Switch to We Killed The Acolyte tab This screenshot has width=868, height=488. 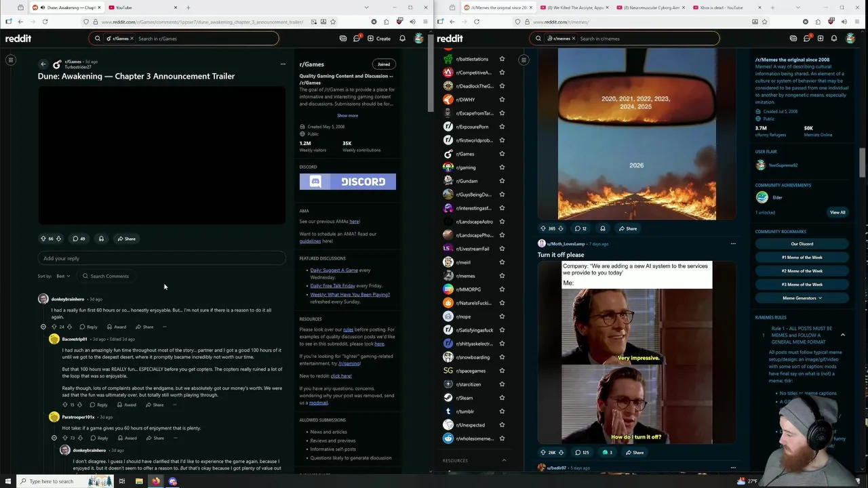pos(574,7)
